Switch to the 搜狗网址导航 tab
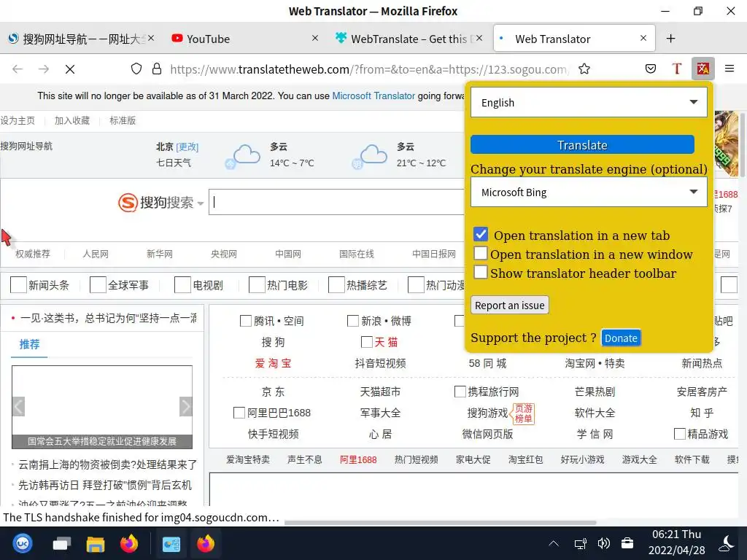Image resolution: width=747 pixels, height=560 pixels. tap(80, 39)
